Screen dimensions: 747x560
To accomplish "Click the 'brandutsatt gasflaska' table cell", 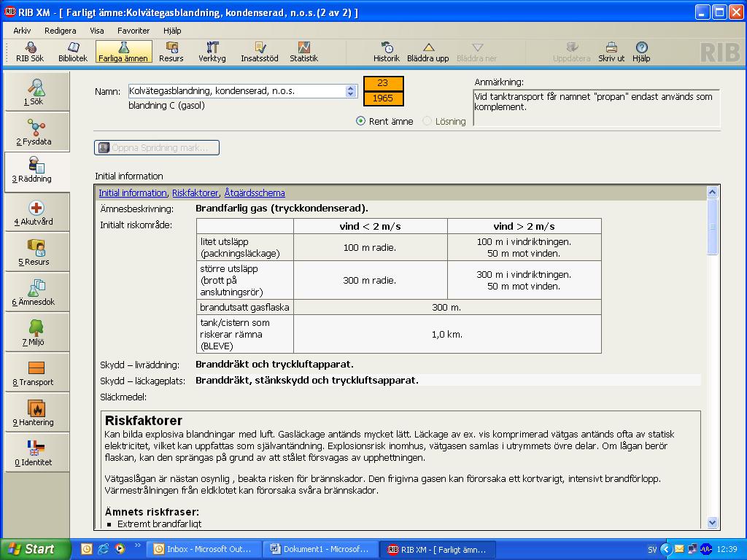I will click(244, 308).
